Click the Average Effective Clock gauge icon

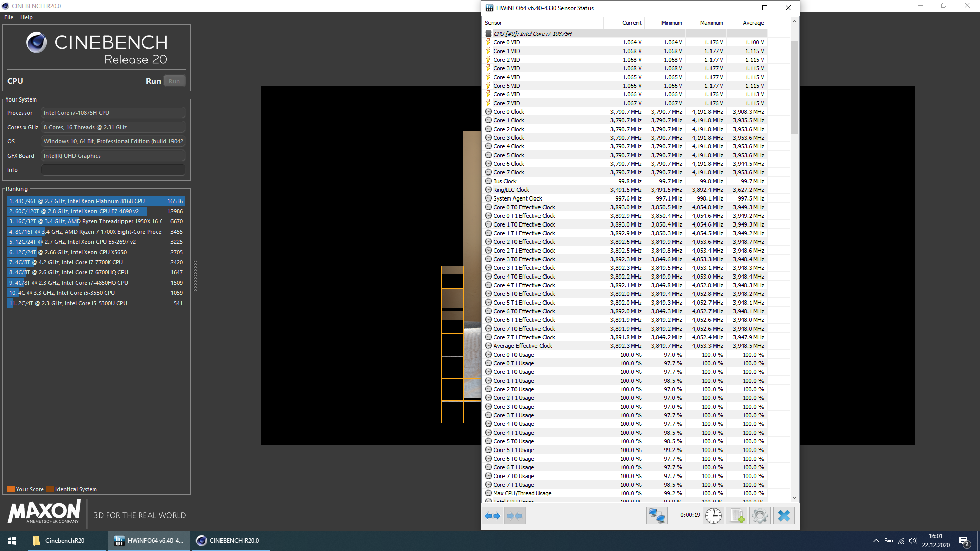[488, 346]
